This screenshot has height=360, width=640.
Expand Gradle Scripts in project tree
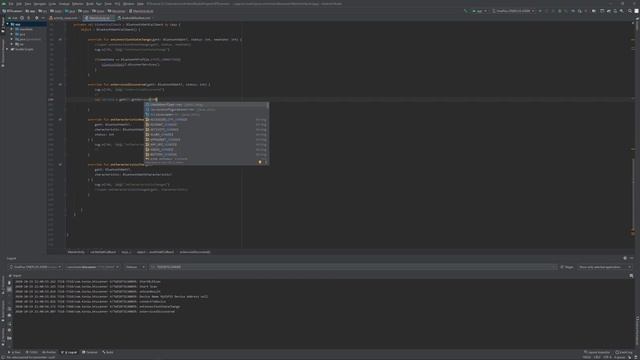pyautogui.click(x=8, y=49)
